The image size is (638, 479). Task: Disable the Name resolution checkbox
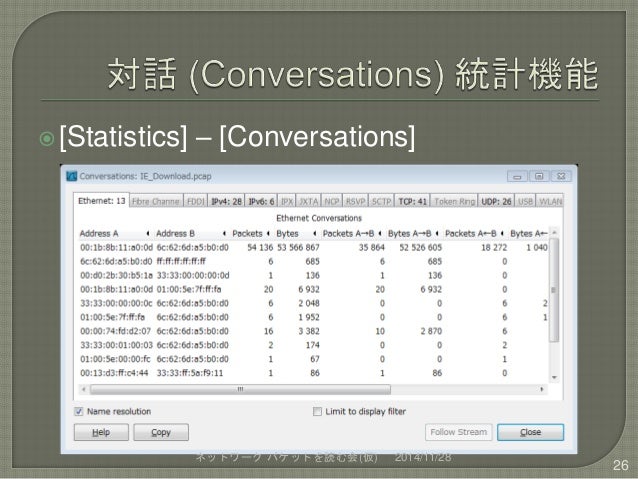tap(80, 410)
